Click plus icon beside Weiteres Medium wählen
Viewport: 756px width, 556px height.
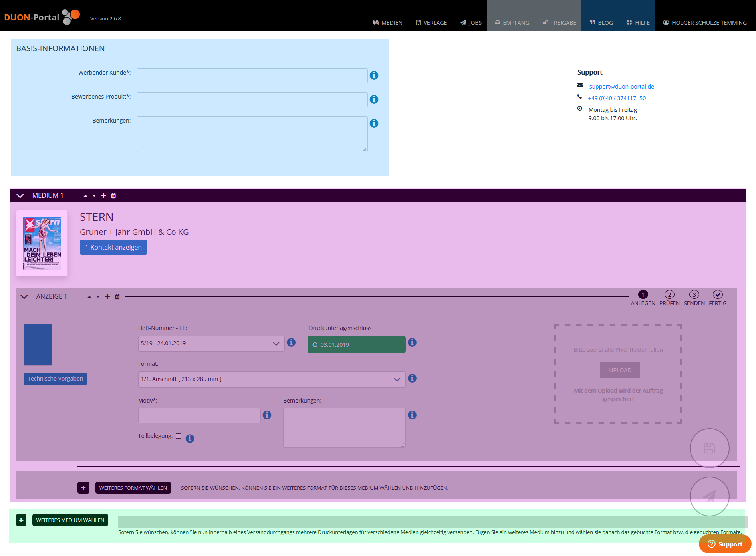click(x=21, y=520)
